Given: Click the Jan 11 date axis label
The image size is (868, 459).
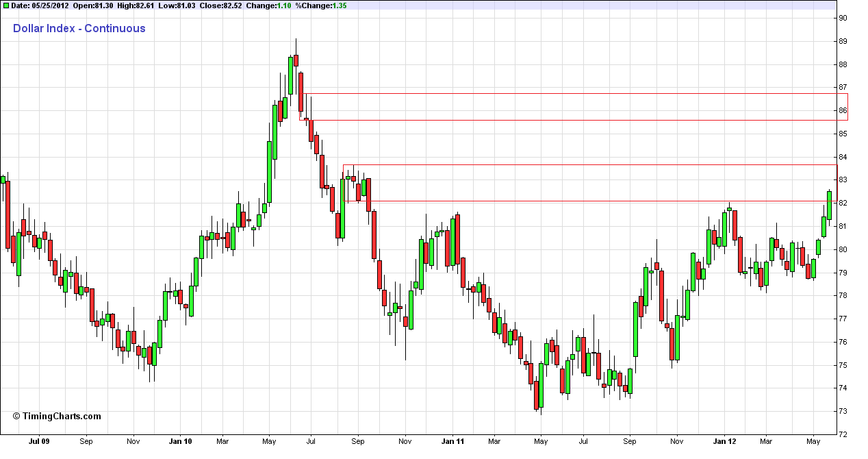Looking at the screenshot, I should pos(452,443).
